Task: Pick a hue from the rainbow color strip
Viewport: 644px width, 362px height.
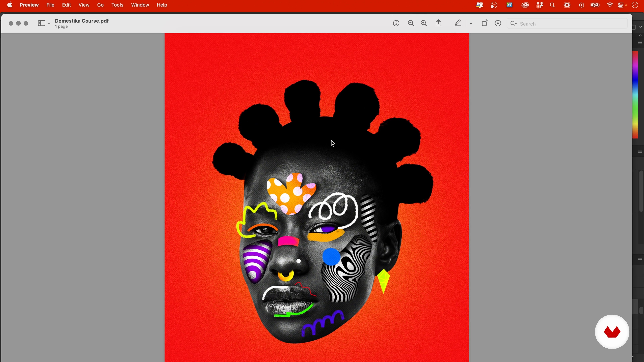Action: click(x=635, y=95)
